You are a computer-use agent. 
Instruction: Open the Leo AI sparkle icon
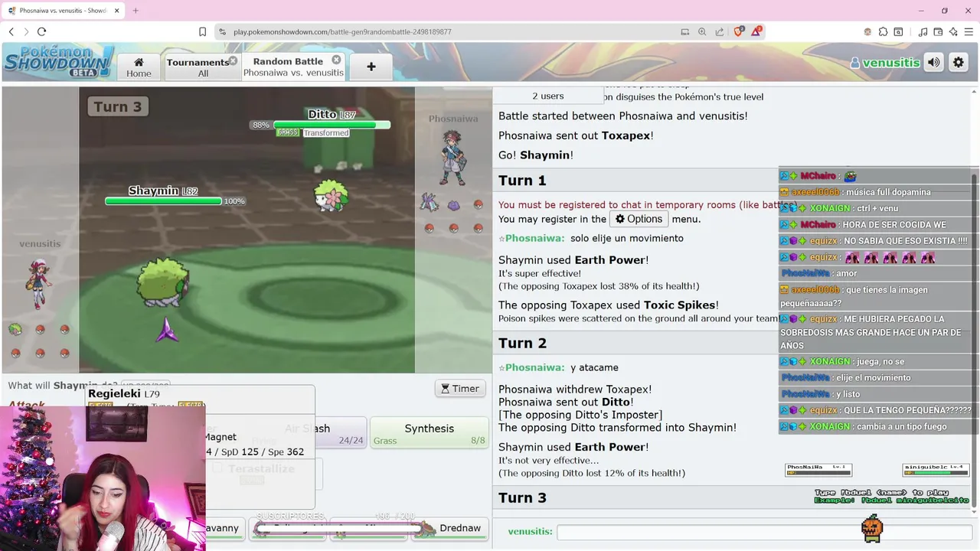pyautogui.click(x=953, y=31)
